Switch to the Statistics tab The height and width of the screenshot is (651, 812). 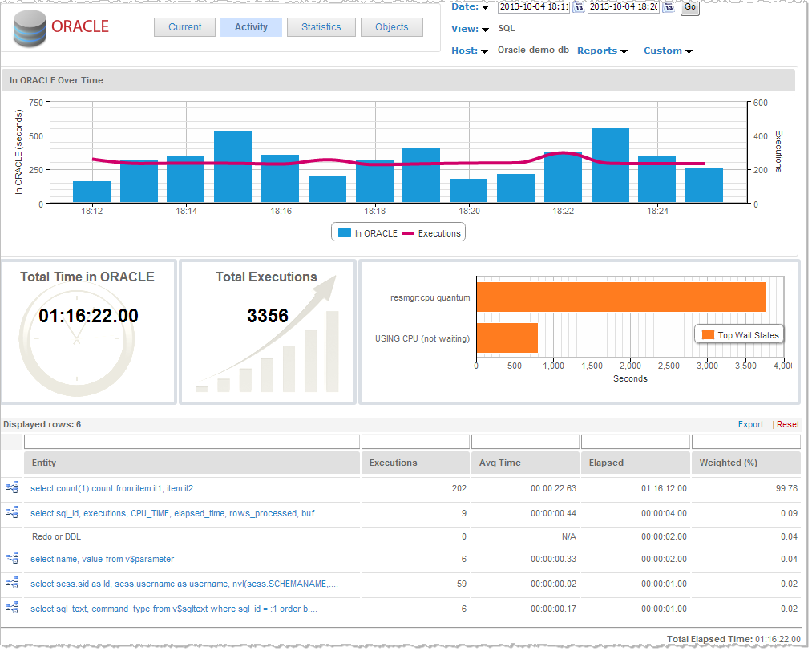(321, 27)
